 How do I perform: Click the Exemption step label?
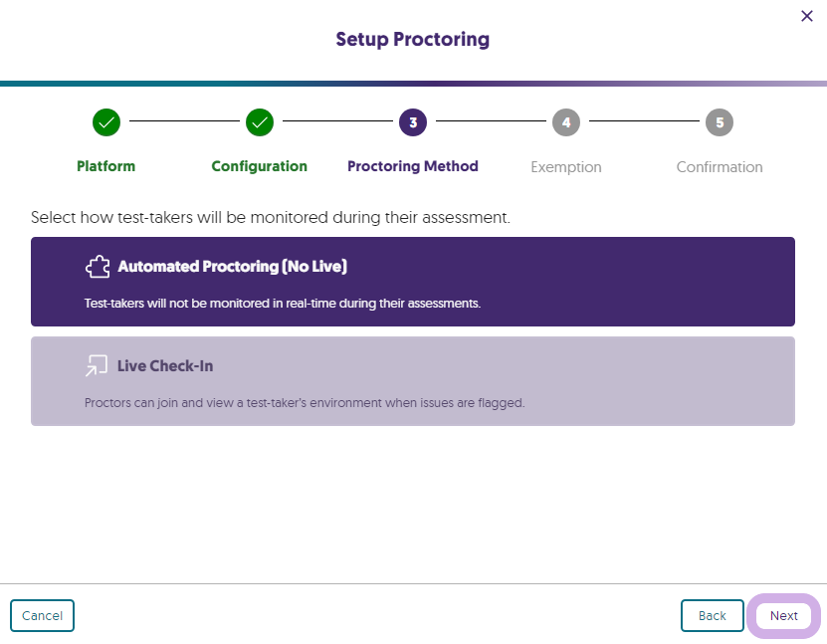[566, 167]
